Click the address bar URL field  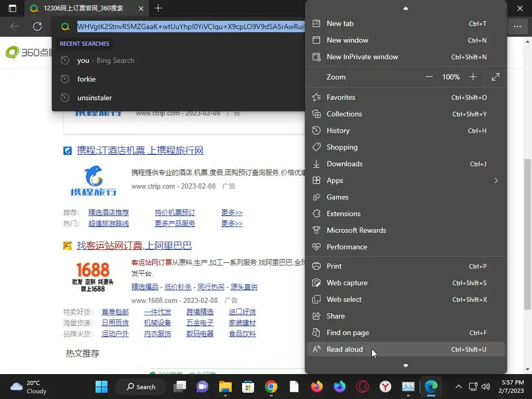point(190,26)
